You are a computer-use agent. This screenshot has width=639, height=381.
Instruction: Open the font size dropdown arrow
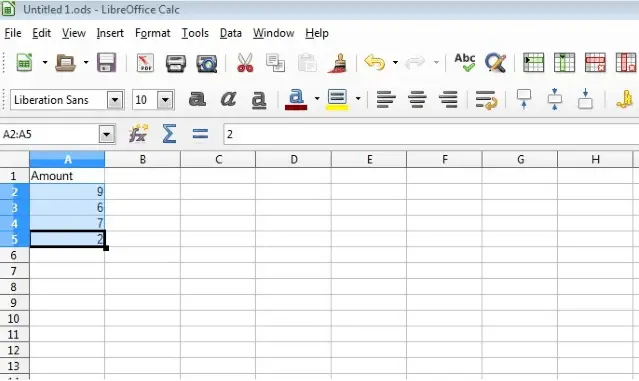(x=165, y=100)
